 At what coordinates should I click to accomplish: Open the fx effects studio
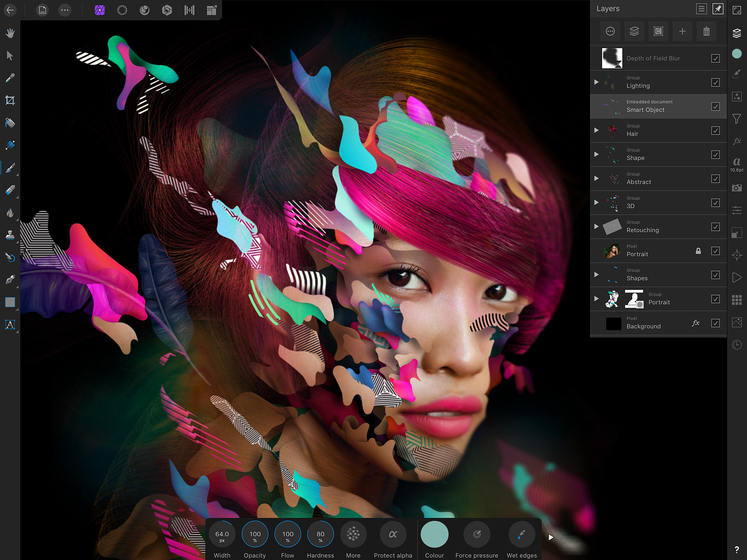click(737, 141)
